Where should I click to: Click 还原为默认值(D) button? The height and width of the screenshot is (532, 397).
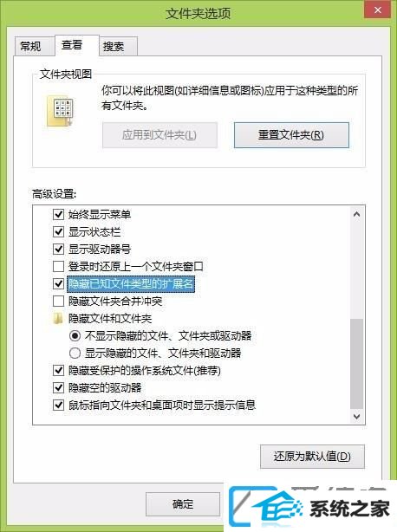click(312, 457)
